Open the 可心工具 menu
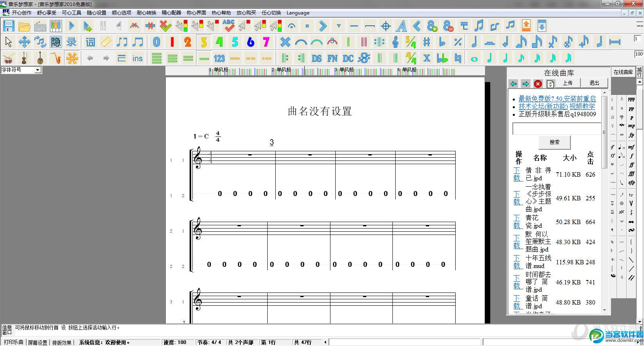 tap(72, 13)
